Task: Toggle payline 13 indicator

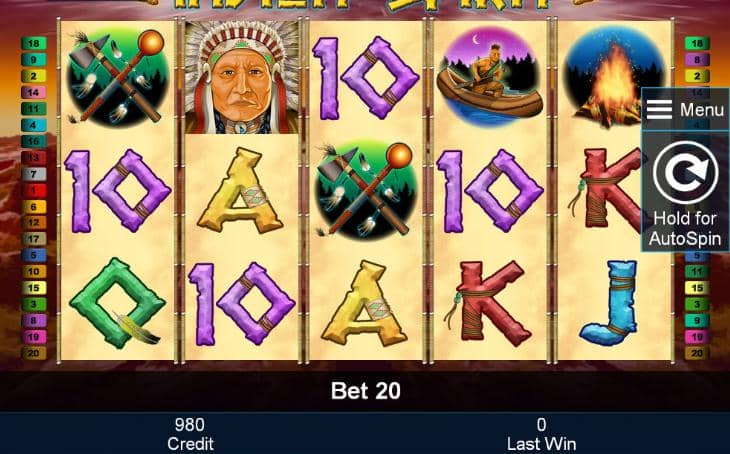Action: [x=34, y=157]
